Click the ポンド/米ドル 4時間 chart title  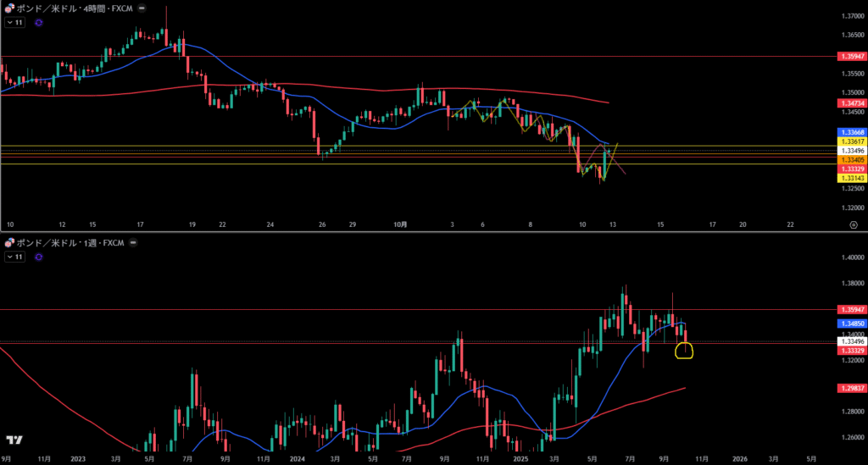(x=71, y=8)
